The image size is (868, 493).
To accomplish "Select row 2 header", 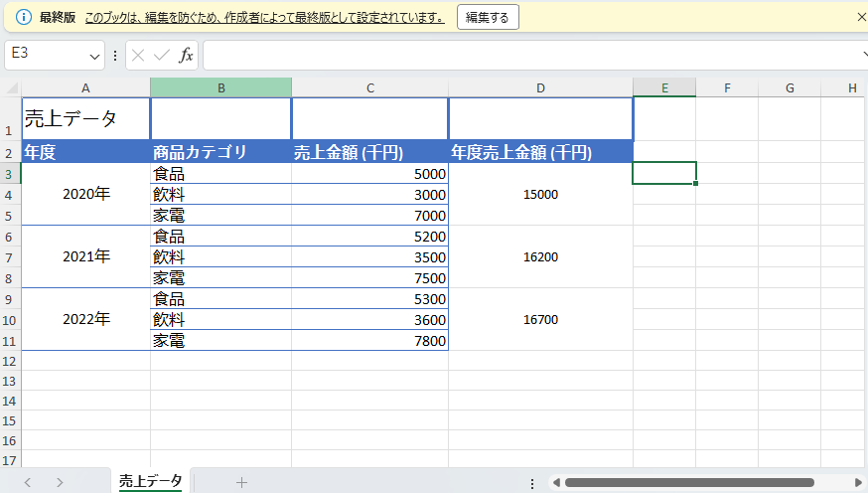I will 10,152.
